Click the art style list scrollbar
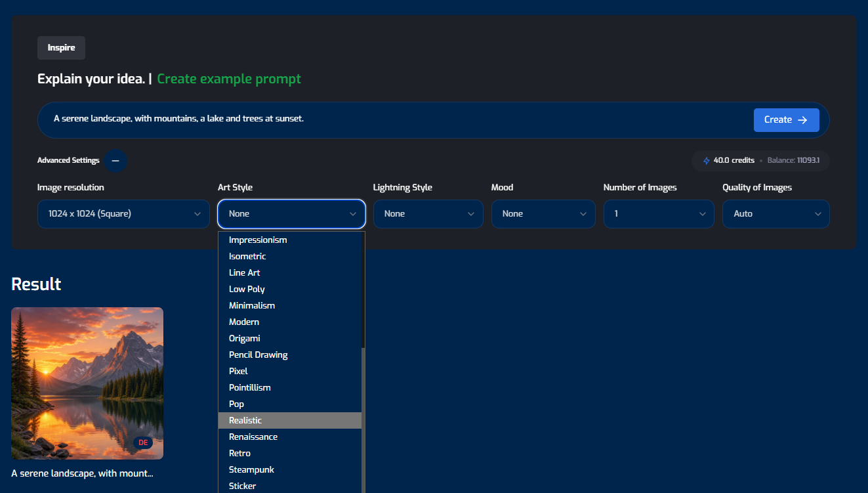This screenshot has width=868, height=493. (363, 420)
